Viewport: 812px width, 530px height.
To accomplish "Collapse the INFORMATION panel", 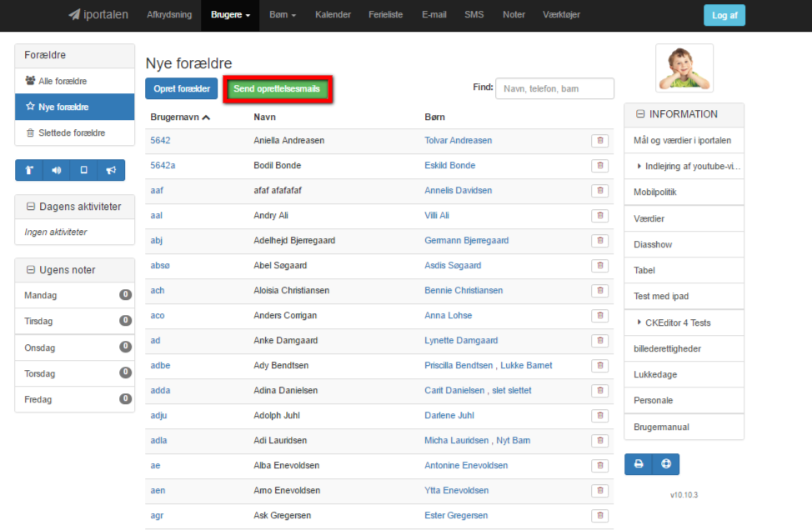I will (640, 114).
